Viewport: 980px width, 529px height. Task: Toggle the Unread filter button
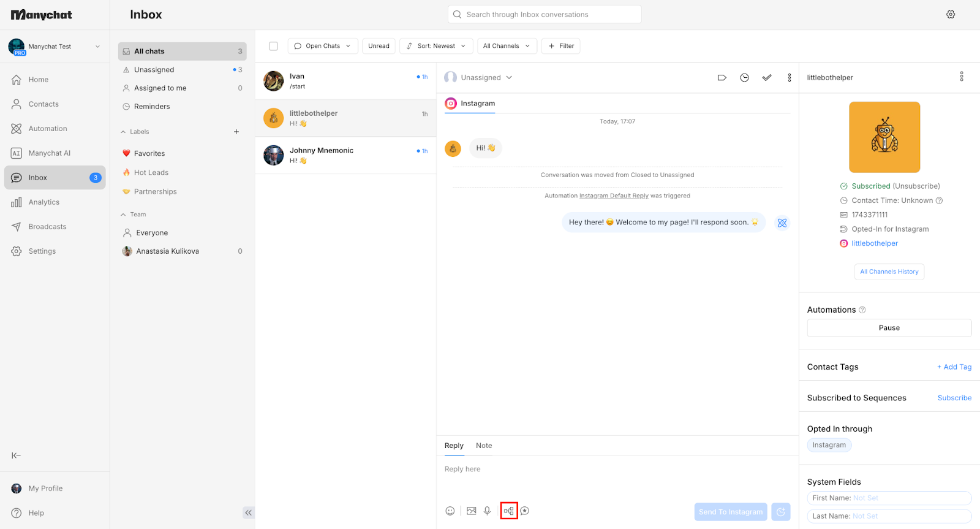pos(379,46)
